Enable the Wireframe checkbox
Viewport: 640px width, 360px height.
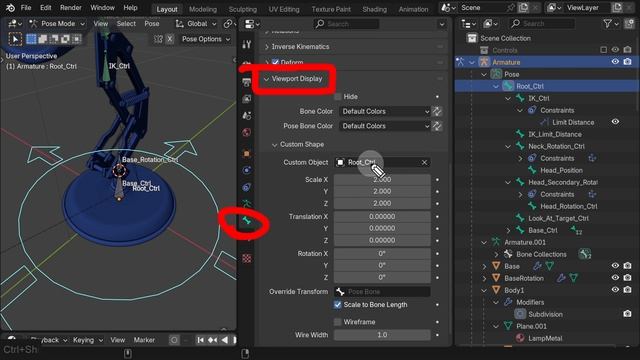[x=338, y=322]
